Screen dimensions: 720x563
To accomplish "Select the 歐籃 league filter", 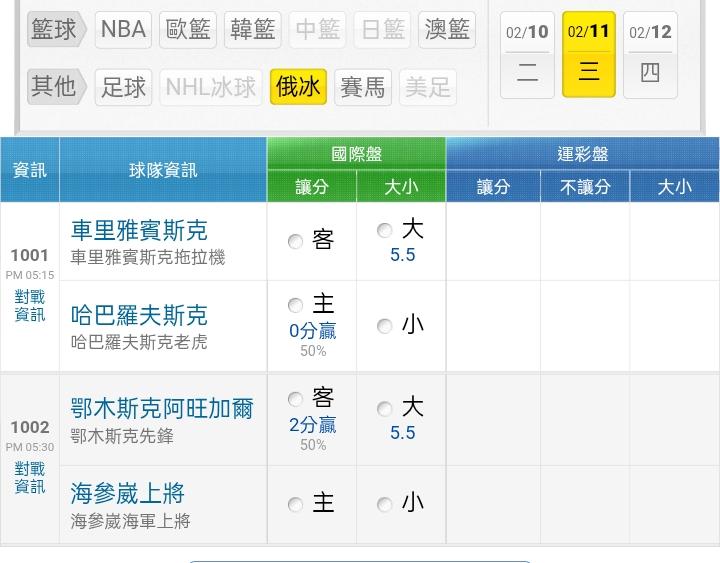I will click(x=188, y=30).
